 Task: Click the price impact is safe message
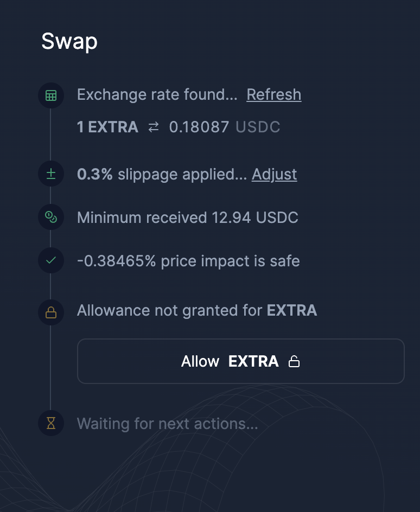(x=188, y=261)
